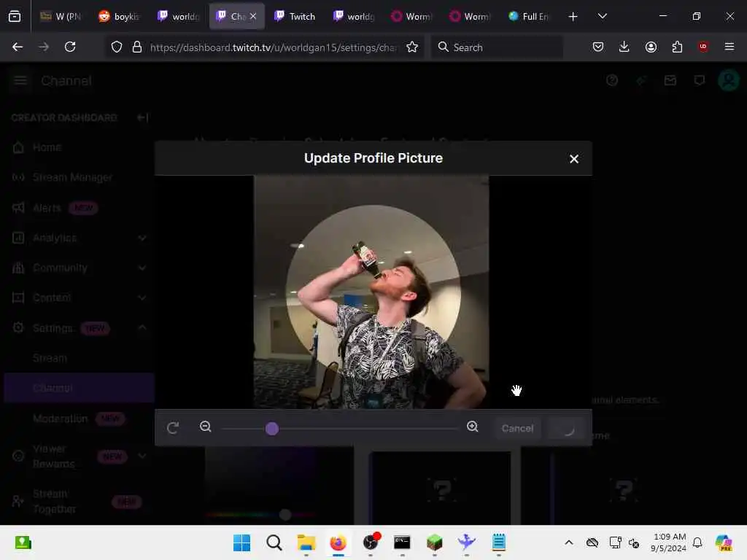Screen dimensions: 747x560
Task: Click the site lock padlock icon
Action: click(x=137, y=47)
